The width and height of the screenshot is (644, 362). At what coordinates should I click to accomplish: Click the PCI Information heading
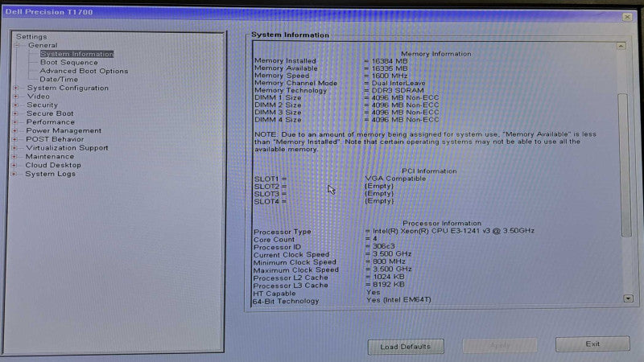(429, 171)
